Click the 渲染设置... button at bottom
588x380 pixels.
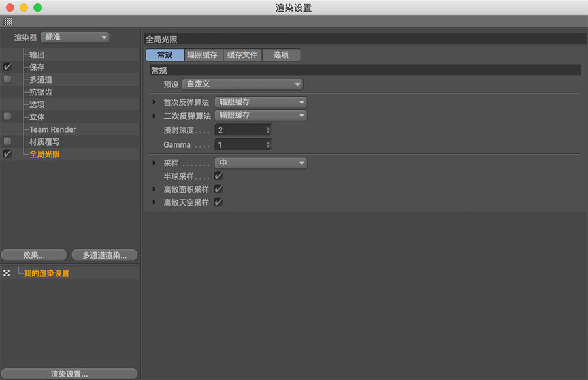tap(69, 374)
